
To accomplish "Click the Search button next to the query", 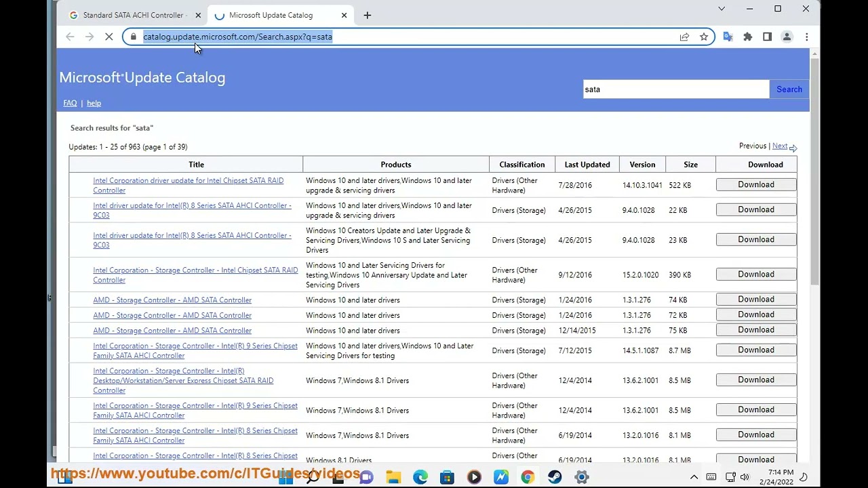I will (789, 89).
